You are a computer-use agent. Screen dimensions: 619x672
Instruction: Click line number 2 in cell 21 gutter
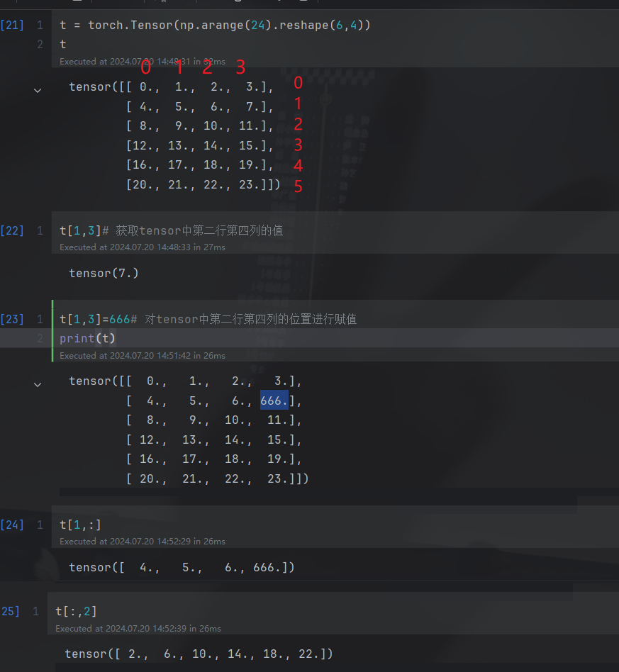(40, 44)
